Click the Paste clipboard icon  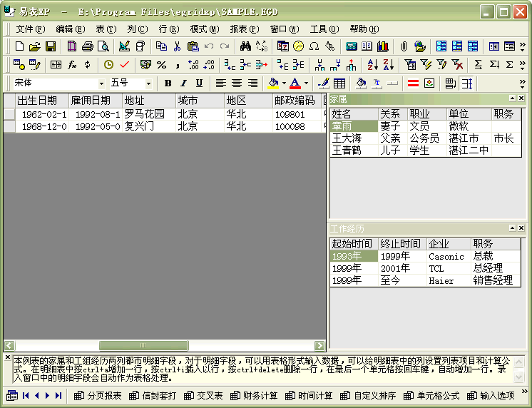point(193,46)
